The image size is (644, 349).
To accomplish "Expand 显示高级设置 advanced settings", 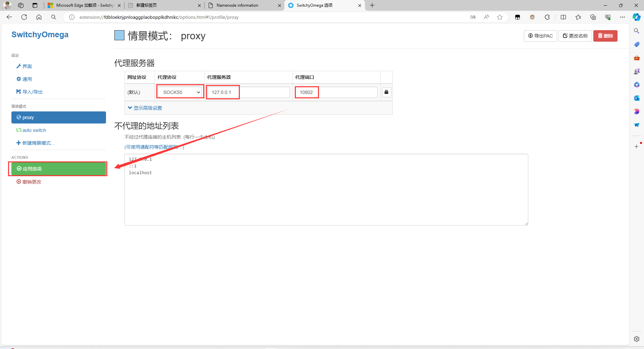I will click(145, 108).
